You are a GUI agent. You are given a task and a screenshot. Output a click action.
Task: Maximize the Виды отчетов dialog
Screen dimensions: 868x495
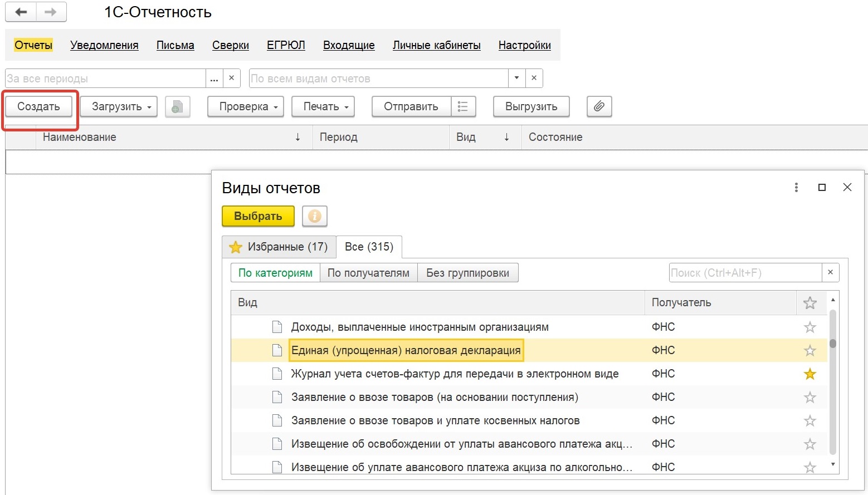[x=822, y=188]
